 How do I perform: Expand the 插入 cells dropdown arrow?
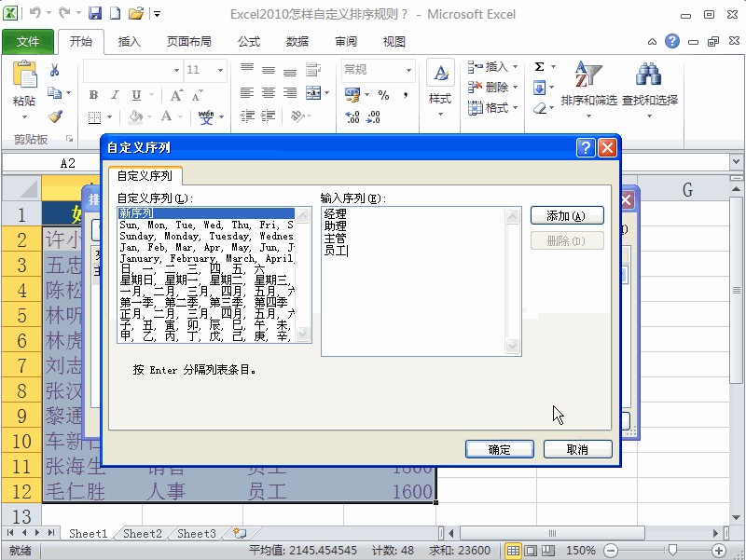coord(516,66)
